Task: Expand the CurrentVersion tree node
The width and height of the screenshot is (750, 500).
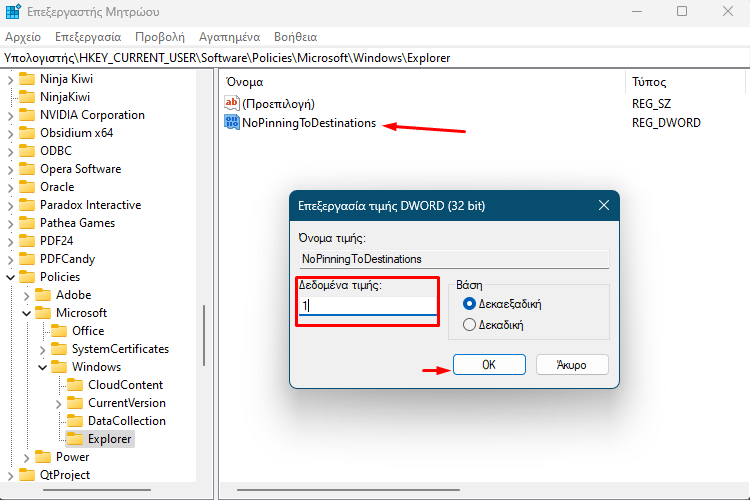Action: point(59,404)
